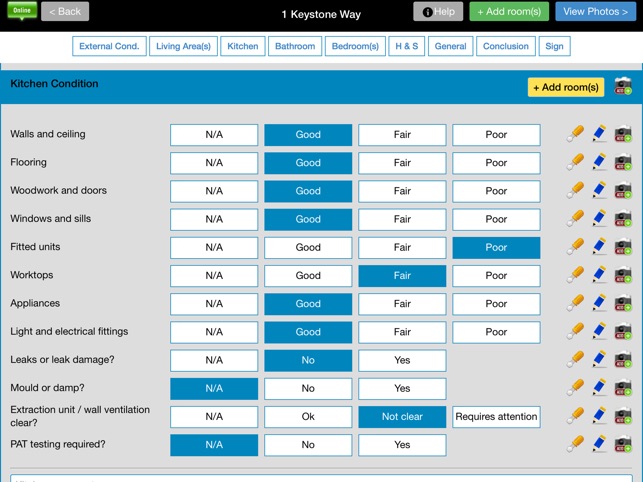The image size is (643, 482).
Task: Click the pencil icon for Appliances
Action: 599,304
